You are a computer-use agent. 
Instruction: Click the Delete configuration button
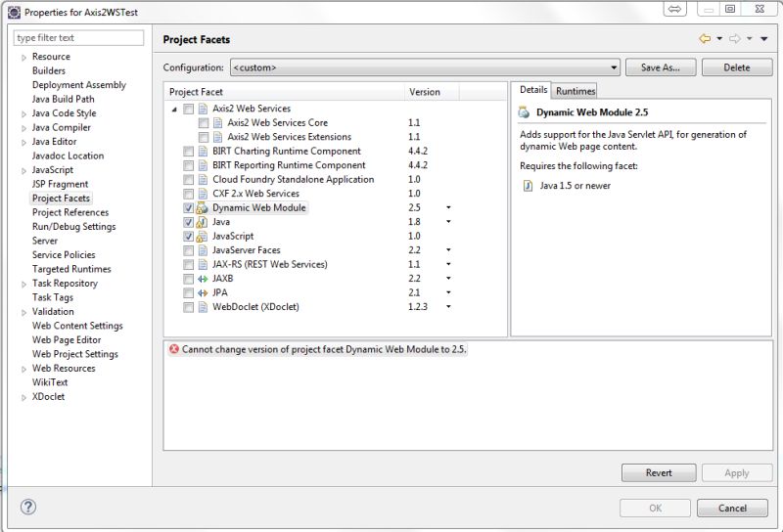click(x=737, y=67)
